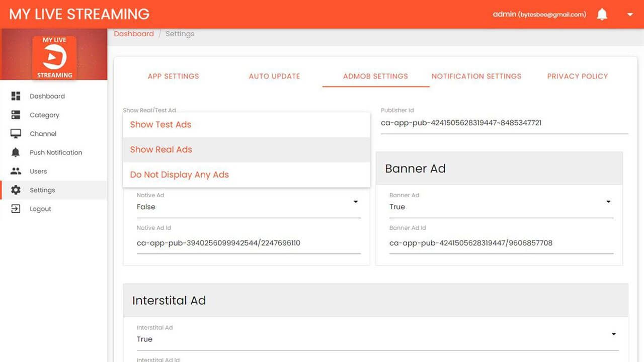
Task: Open the Banner Ad True dropdown
Action: pyautogui.click(x=608, y=202)
